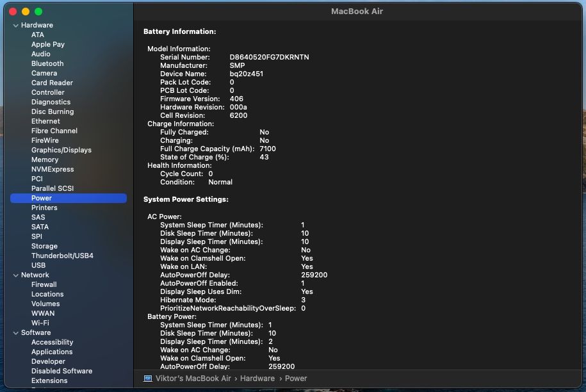Click device name bq20z451
The height and width of the screenshot is (392, 586).
(x=247, y=74)
